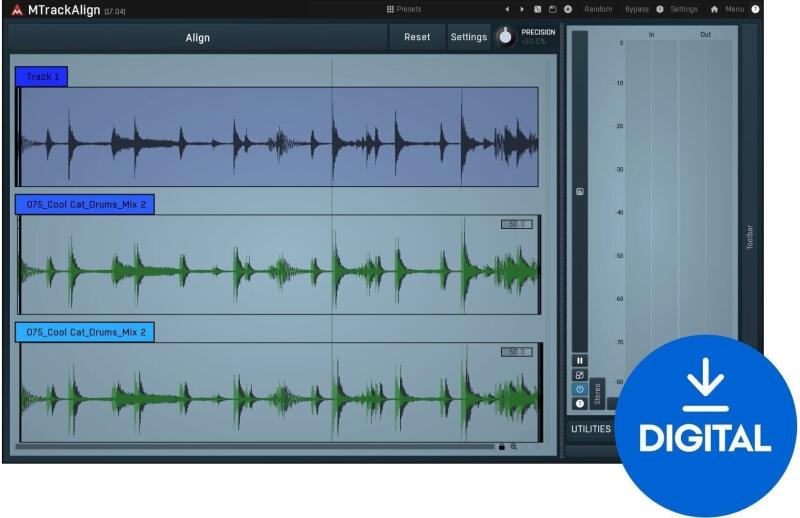
Task: Open the Presets grid browser
Action: (x=404, y=9)
